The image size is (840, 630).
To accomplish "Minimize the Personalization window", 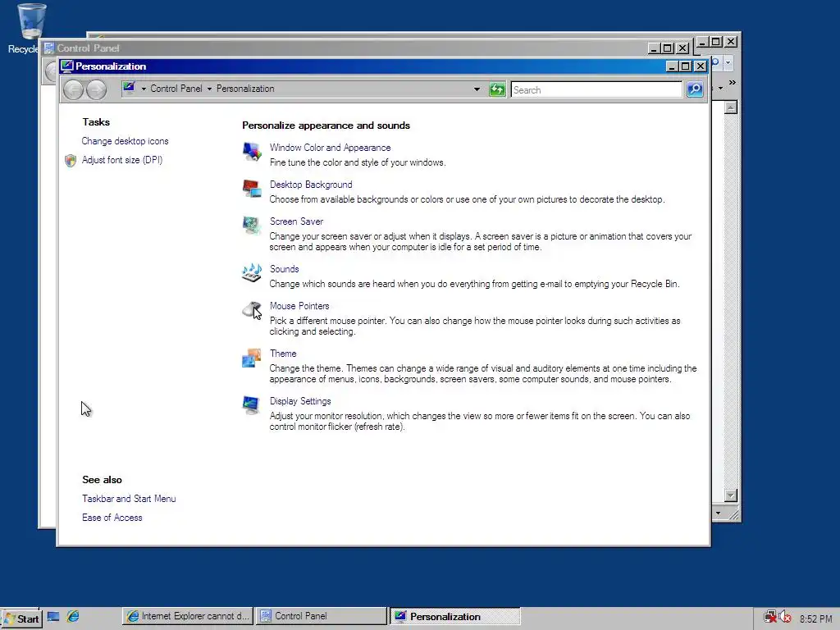I will (x=672, y=66).
